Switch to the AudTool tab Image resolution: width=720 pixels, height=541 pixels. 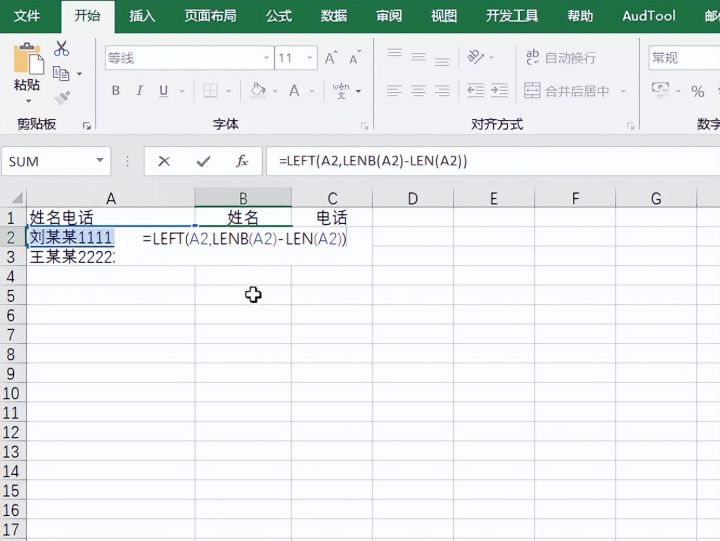click(649, 16)
